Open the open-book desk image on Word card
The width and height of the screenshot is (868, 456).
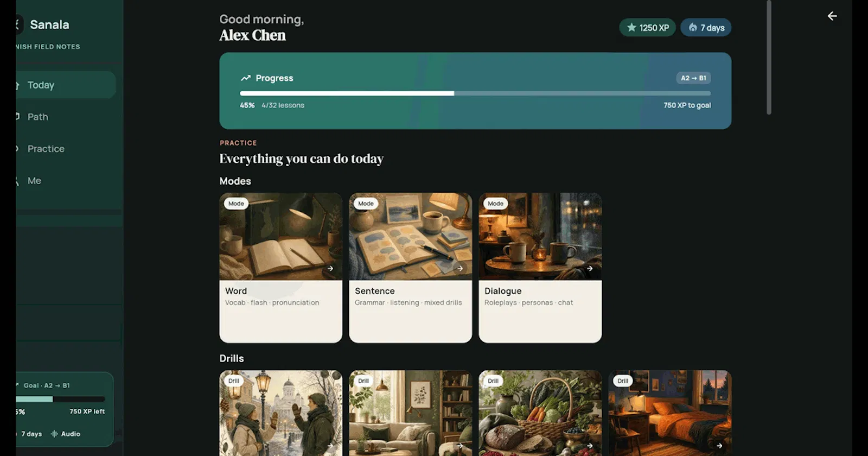[x=280, y=237]
